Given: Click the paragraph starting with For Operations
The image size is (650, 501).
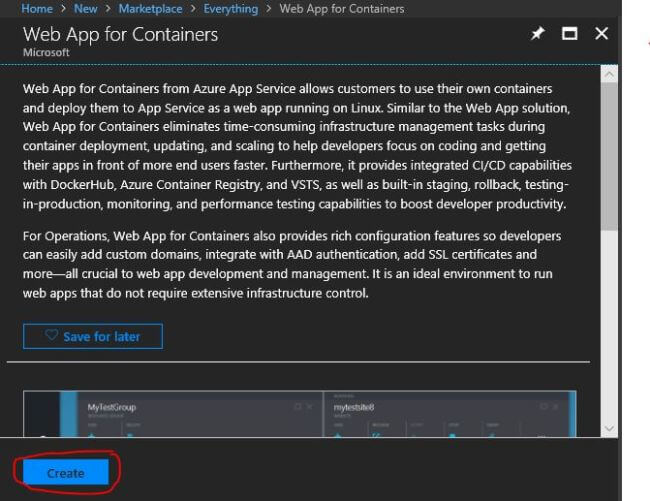Looking at the screenshot, I should (292, 265).
